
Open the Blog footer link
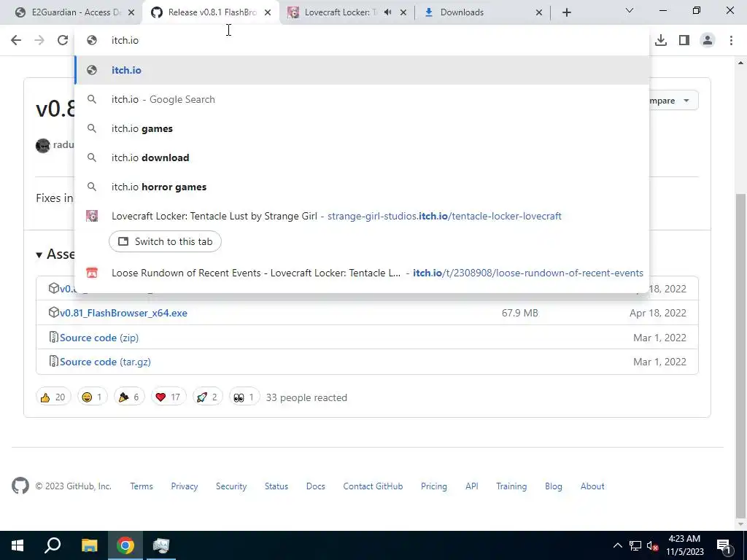click(x=553, y=486)
